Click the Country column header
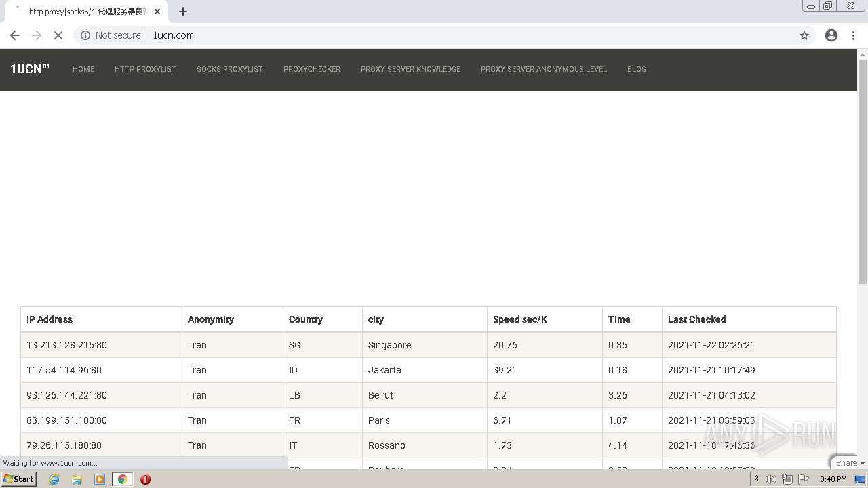This screenshot has height=488, width=868. coord(323,319)
